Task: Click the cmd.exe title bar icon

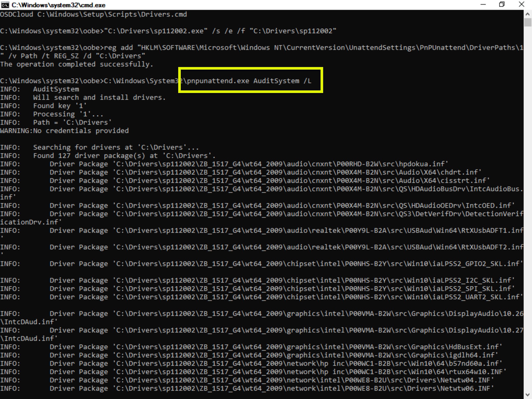Action: click(5, 5)
